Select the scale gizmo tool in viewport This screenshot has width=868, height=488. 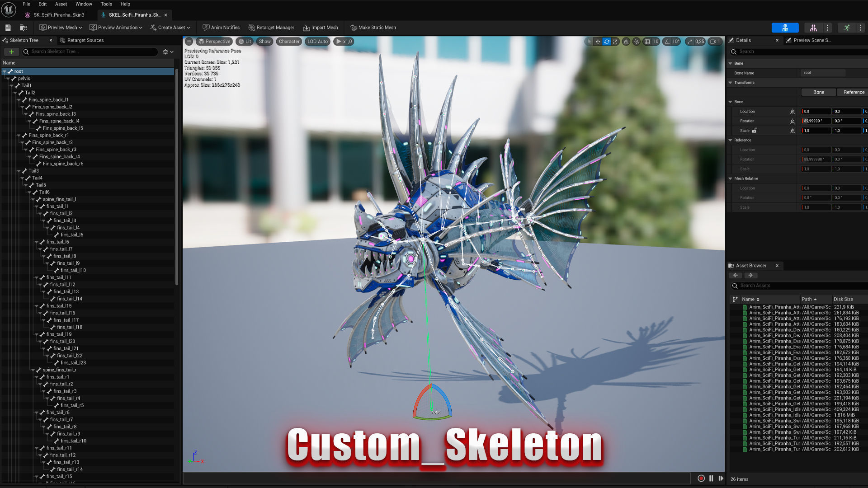(x=615, y=42)
